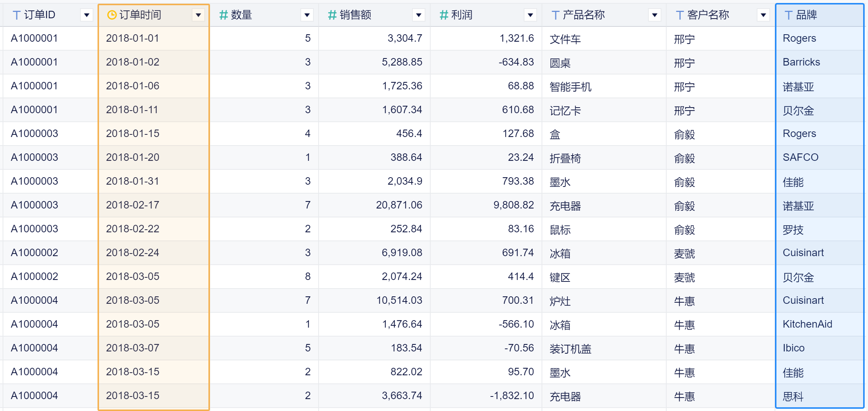Screen dimensions: 868x411
Task: Click the number type icon beside 数量
Action: [223, 15]
